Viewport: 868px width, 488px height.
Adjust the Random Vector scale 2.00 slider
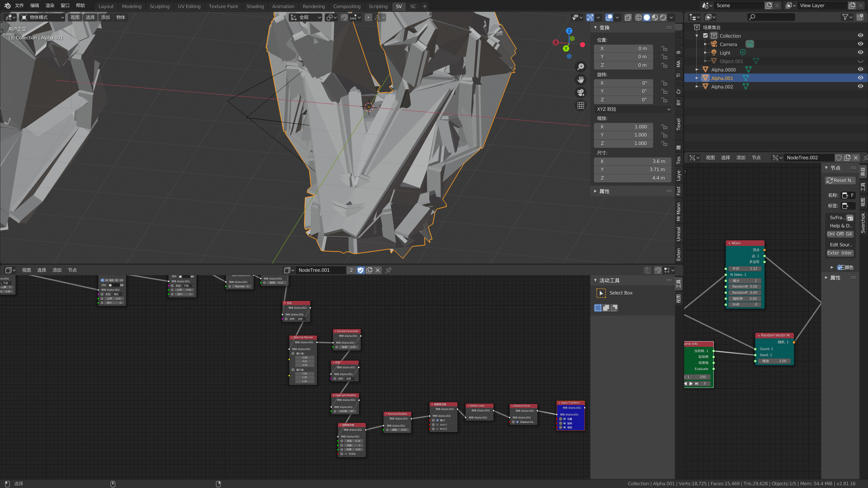(774, 361)
